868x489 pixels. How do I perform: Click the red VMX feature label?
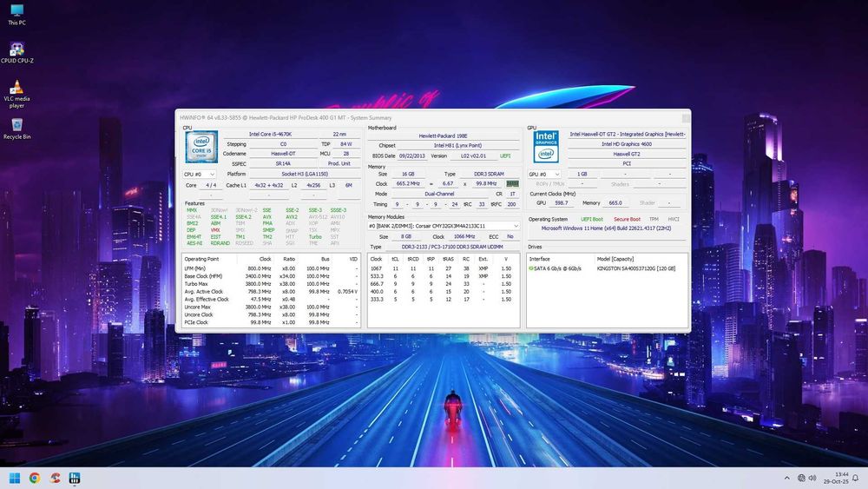[215, 230]
